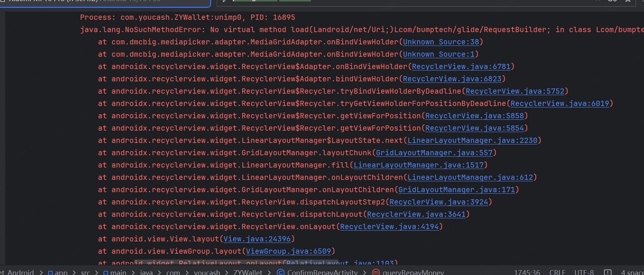Click the ConfirmRepayActivity class icon in breadcrumbs

280,272
